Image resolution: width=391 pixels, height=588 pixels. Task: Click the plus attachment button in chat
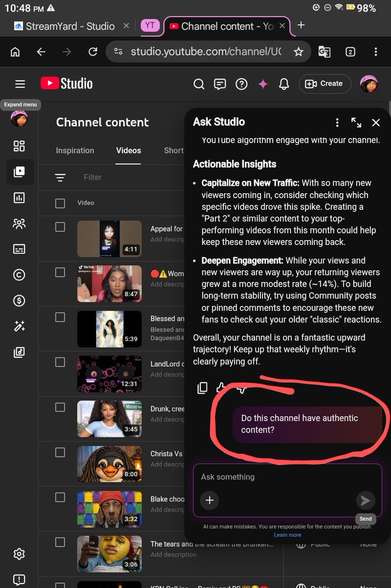coord(209,500)
